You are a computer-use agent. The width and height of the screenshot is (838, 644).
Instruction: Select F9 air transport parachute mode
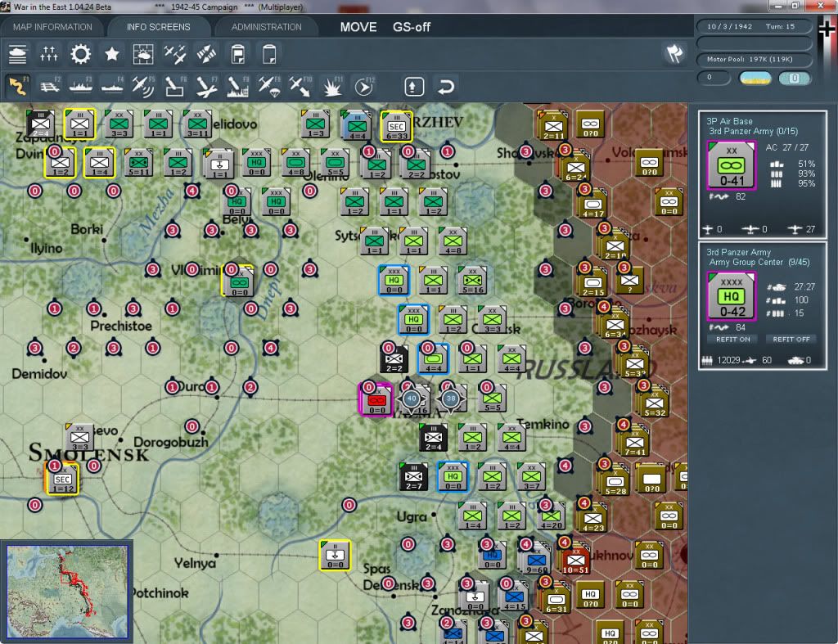(268, 87)
